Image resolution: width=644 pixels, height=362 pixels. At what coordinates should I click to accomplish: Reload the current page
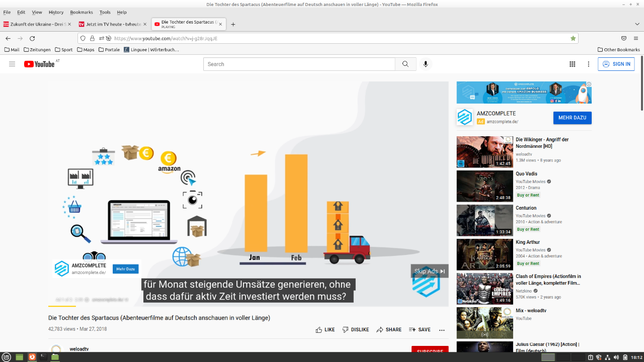point(32,38)
